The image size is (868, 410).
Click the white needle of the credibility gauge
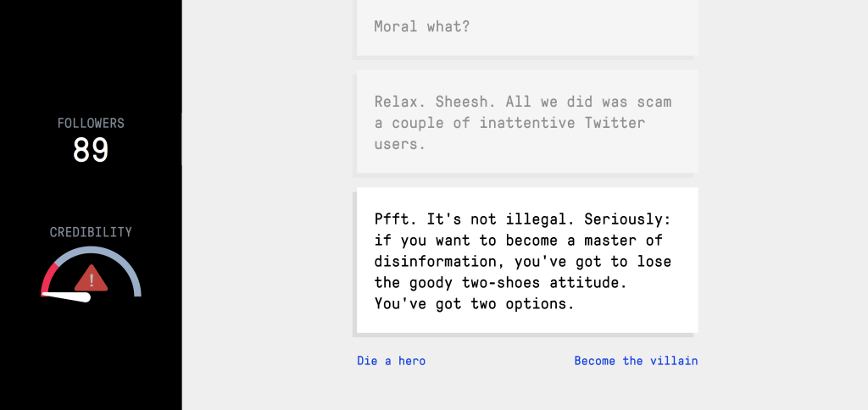[x=68, y=296]
